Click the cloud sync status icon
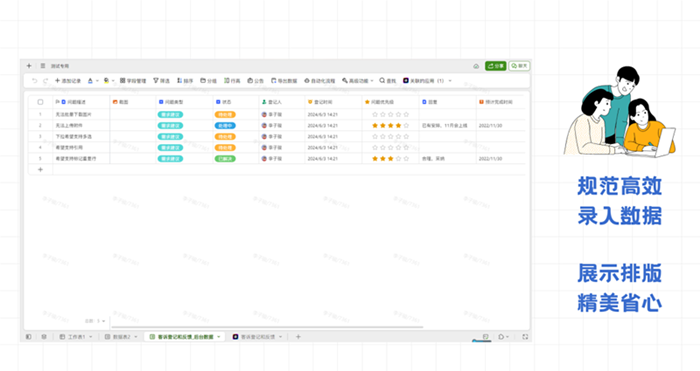 point(476,66)
